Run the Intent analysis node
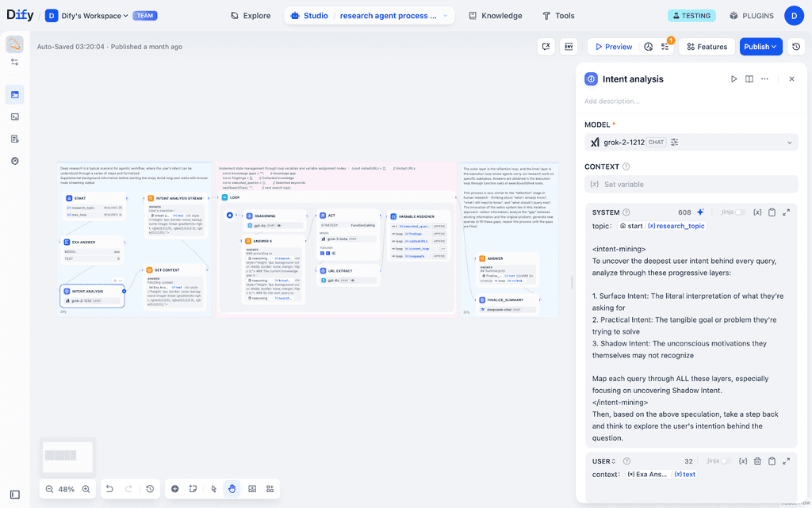The height and width of the screenshot is (508, 812). (734, 78)
